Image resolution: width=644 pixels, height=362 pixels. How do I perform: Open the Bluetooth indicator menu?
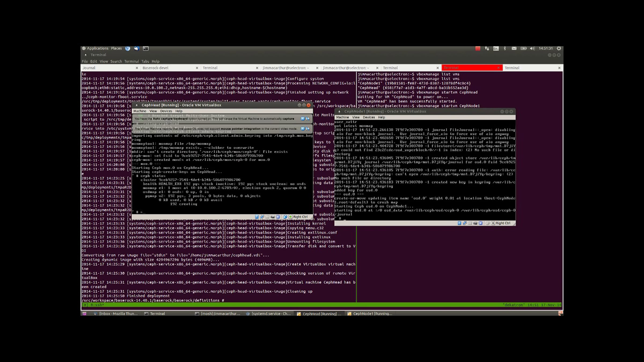(505, 49)
